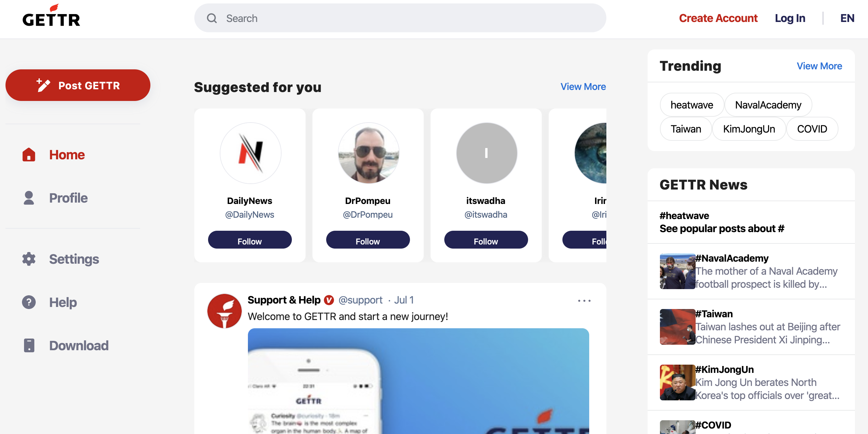Toggle the COVID trending topic filter
Image resolution: width=868 pixels, height=434 pixels.
tap(812, 128)
